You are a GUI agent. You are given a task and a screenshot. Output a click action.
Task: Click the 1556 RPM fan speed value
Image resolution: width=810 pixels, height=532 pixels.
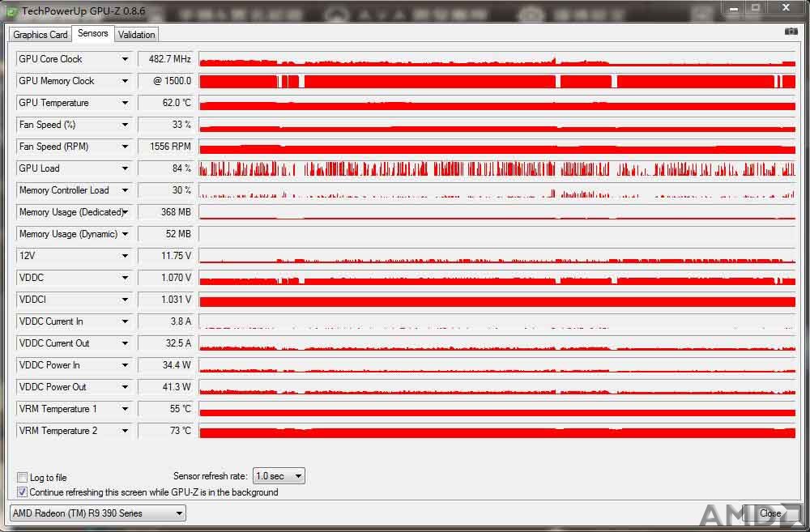pyautogui.click(x=166, y=147)
